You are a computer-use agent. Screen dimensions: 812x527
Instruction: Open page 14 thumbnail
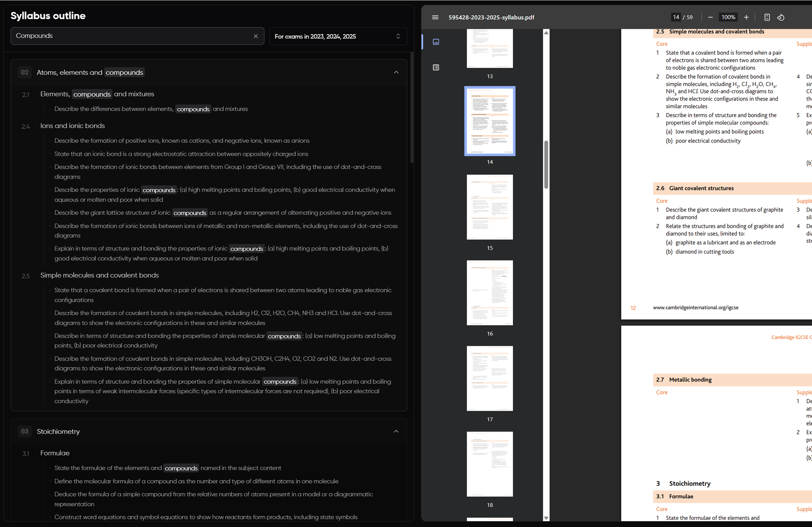[x=489, y=121]
